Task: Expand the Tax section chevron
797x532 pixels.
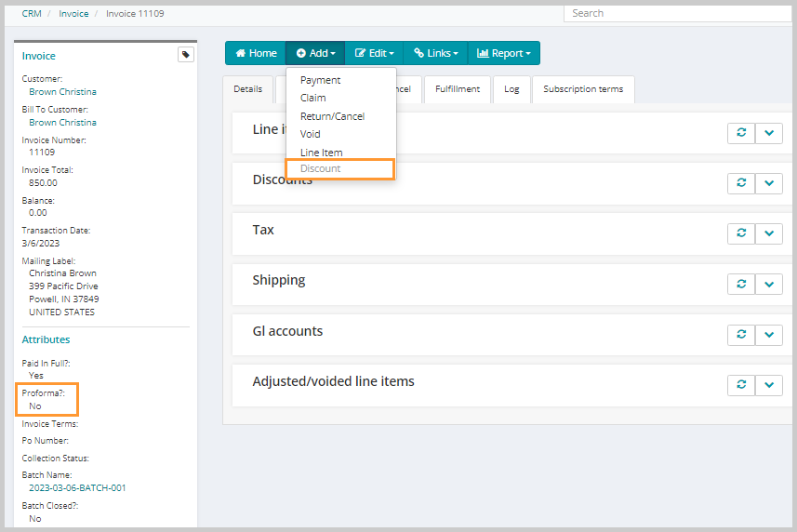Action: point(768,233)
